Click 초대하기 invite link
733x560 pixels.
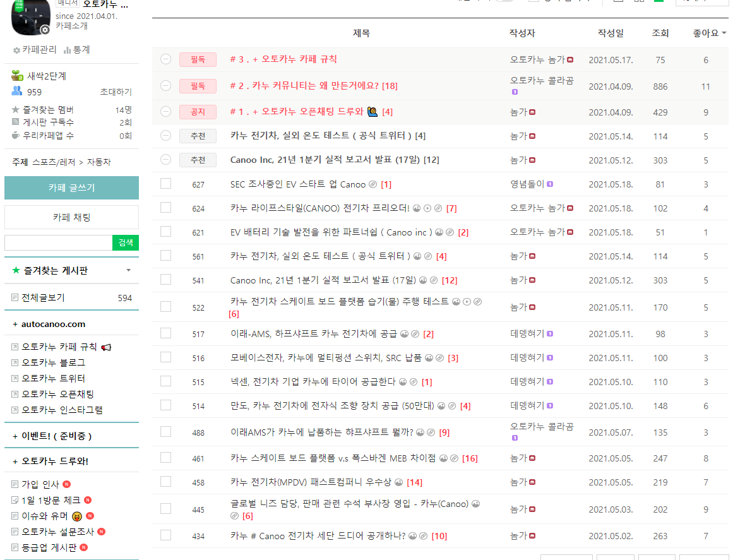tap(116, 92)
